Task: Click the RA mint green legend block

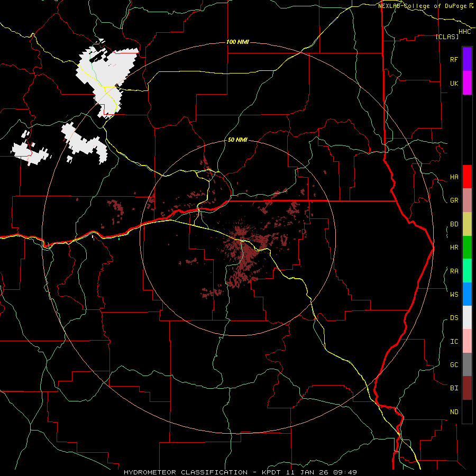Action: tap(467, 271)
